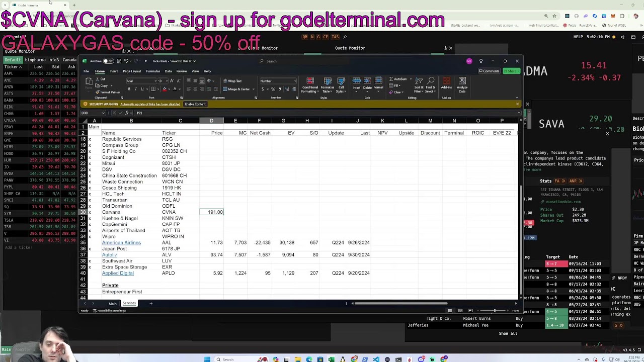This screenshot has height=362, width=644.
Task: Open the Applied Digital hyperlink cell
Action: (x=118, y=273)
